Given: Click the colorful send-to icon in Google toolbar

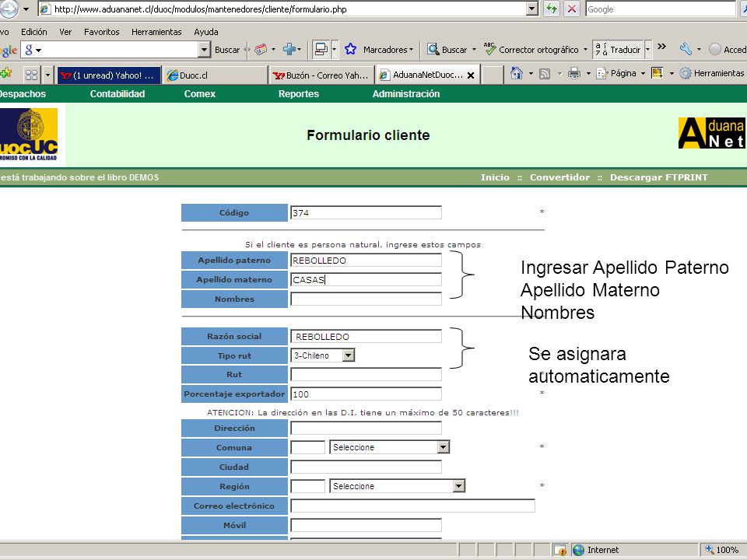Looking at the screenshot, I should click(261, 49).
